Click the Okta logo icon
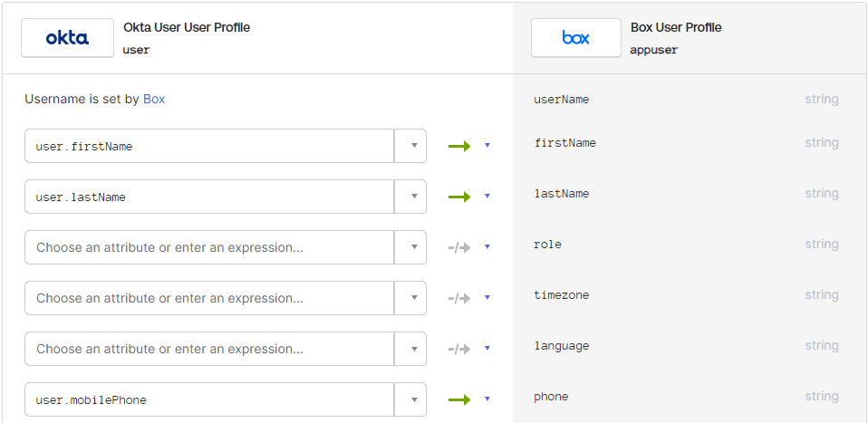The image size is (868, 423). (x=68, y=38)
